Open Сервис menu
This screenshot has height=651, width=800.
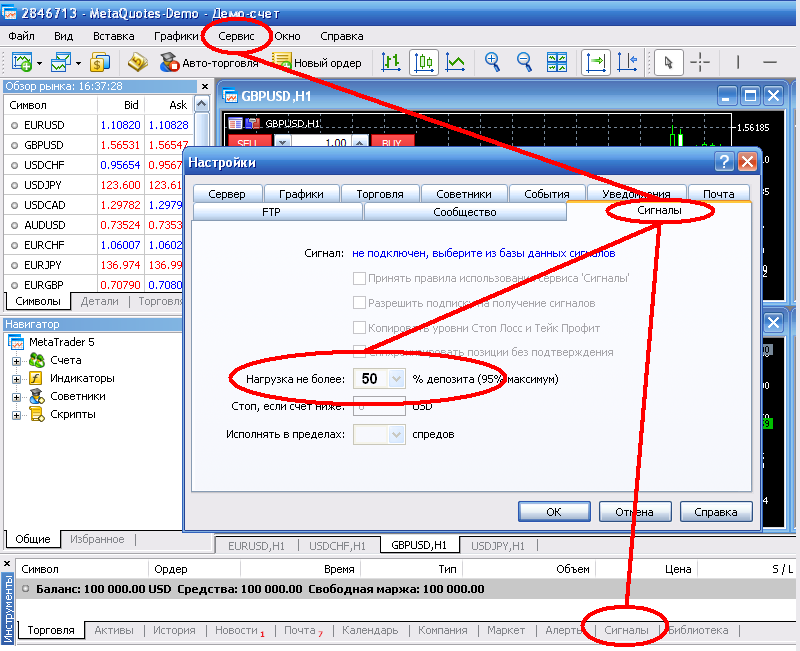236,36
